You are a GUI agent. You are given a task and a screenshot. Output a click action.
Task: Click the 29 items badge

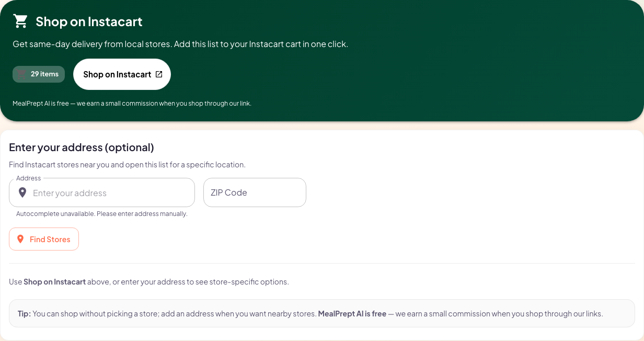39,74
